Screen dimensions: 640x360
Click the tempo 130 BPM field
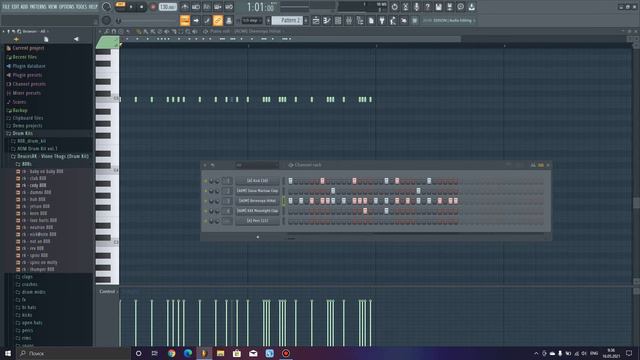click(x=167, y=7)
